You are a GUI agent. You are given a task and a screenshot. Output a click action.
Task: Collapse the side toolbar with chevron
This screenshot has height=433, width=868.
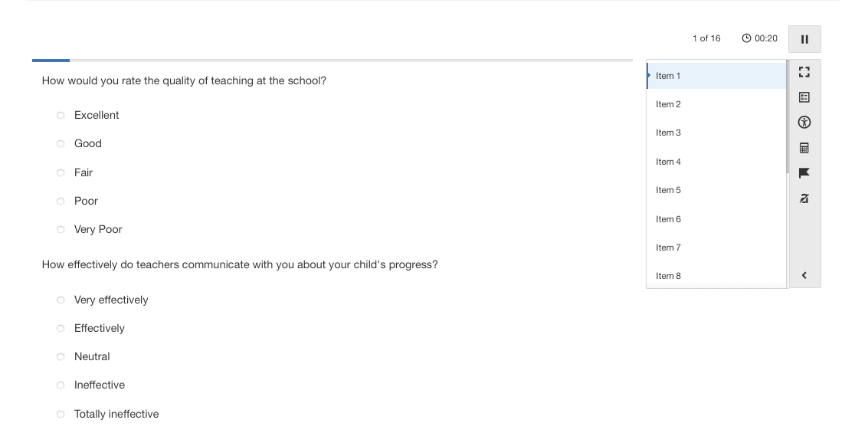pyautogui.click(x=804, y=275)
